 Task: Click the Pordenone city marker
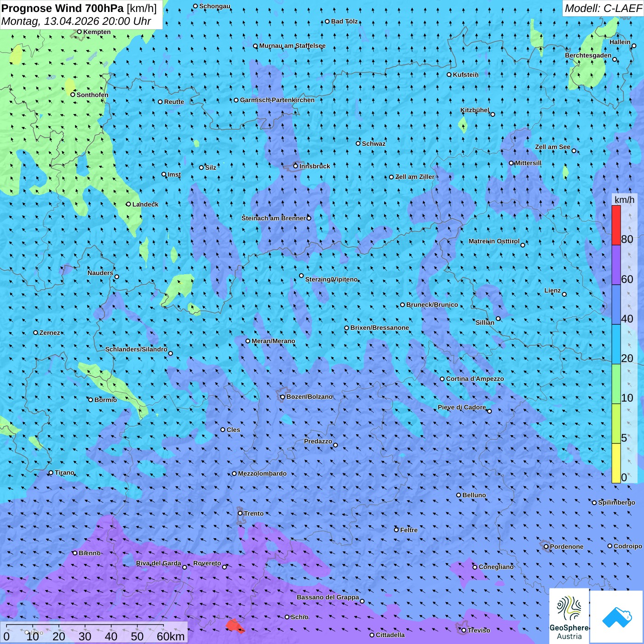(546, 546)
